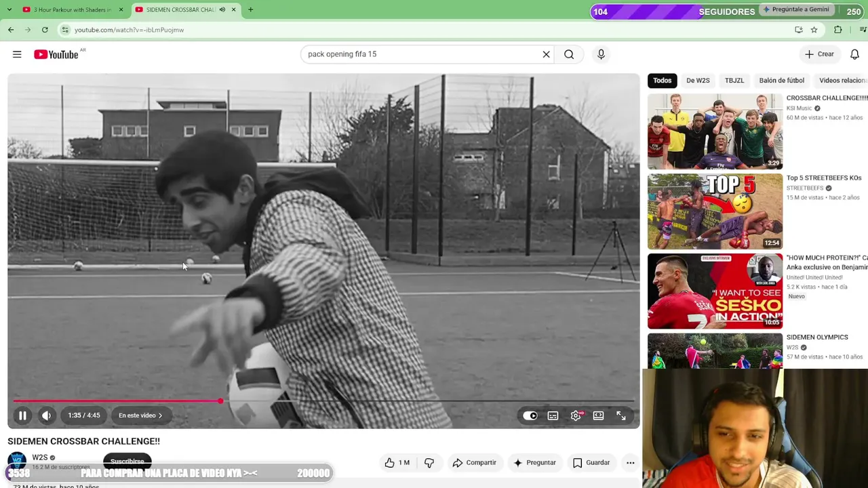Click the install app icon in address bar
868x488 pixels.
[x=799, y=30]
